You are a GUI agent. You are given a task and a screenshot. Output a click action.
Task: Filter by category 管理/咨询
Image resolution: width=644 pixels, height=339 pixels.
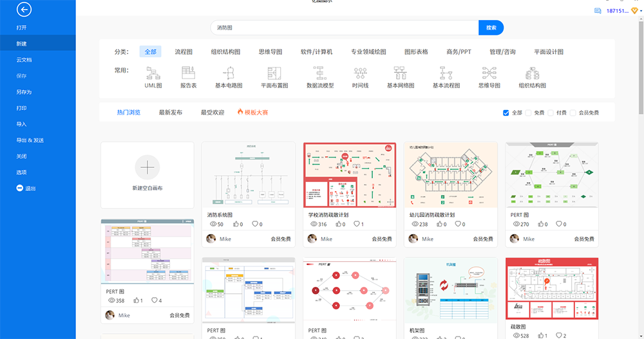point(502,51)
